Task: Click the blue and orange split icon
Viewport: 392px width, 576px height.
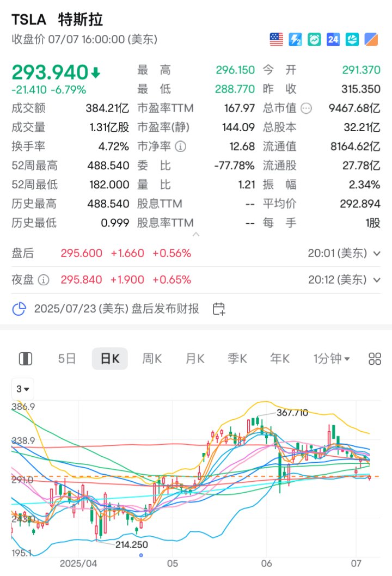Action: 371,39
